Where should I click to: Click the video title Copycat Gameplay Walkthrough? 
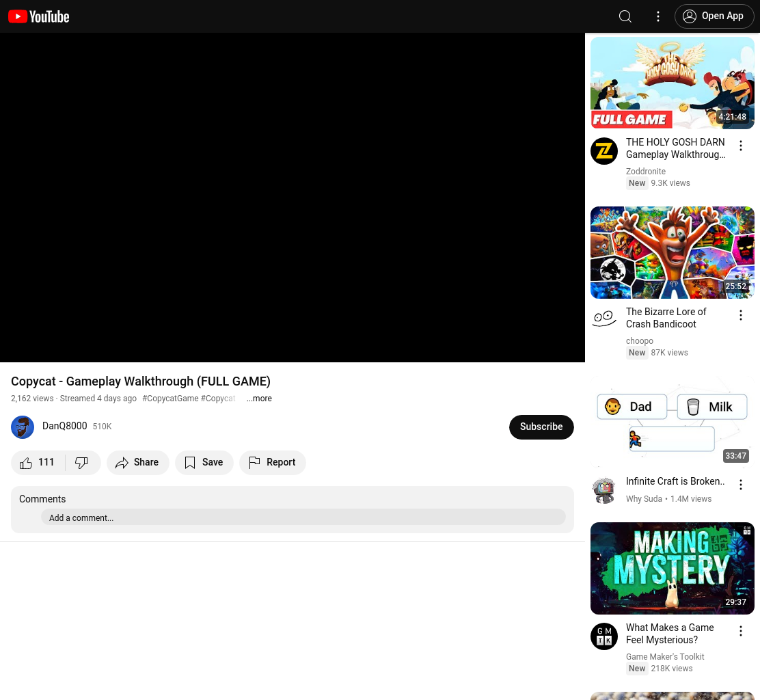141,381
